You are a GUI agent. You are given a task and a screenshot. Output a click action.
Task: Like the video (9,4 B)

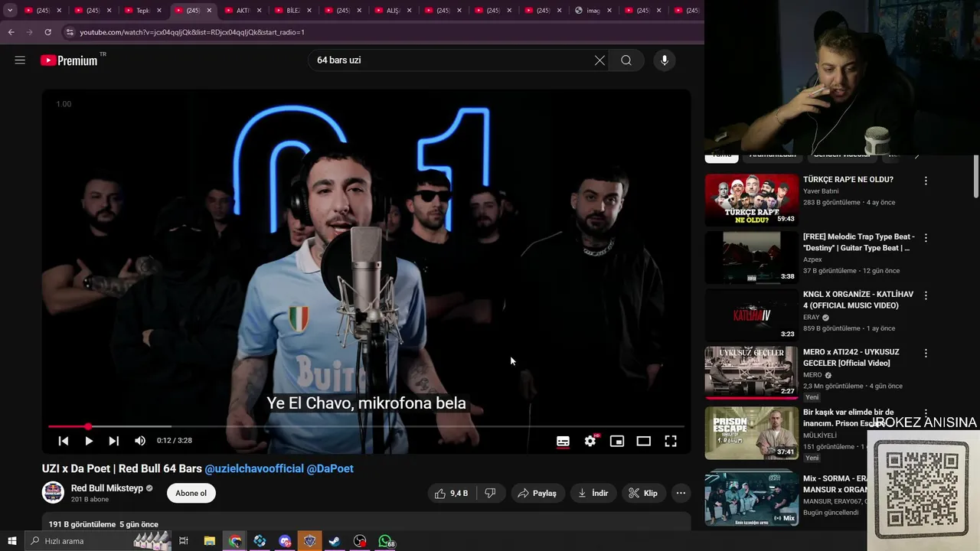click(452, 494)
